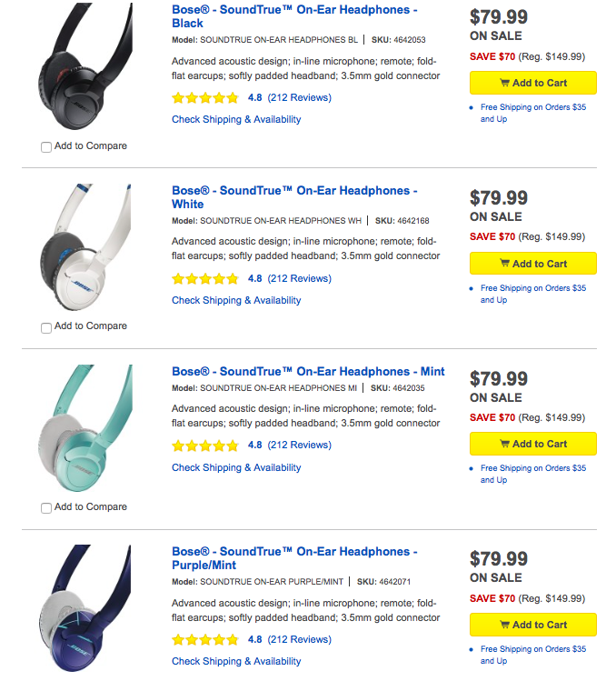This screenshot has height=681, width=616.
Task: Open Free Shipping offer under Purple/Mint headphones
Action: 533,655
